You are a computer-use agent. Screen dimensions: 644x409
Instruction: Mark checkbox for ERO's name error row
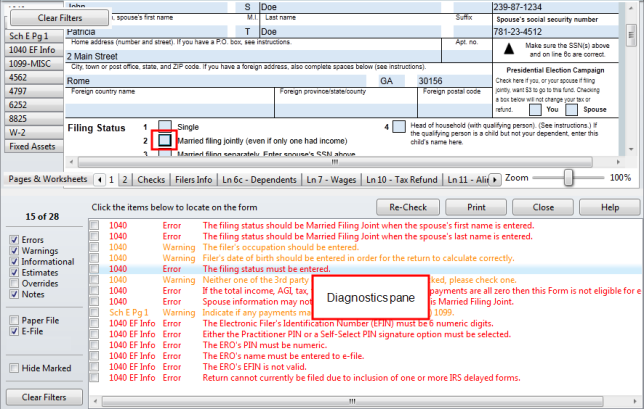[94, 356]
